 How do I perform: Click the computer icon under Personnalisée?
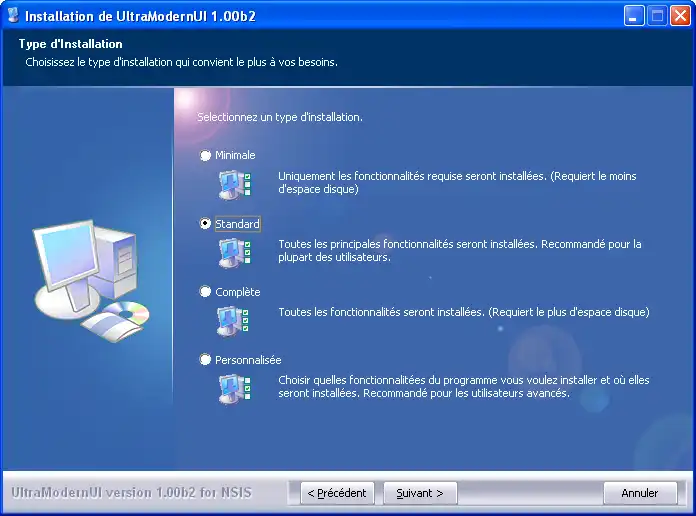tap(235, 389)
